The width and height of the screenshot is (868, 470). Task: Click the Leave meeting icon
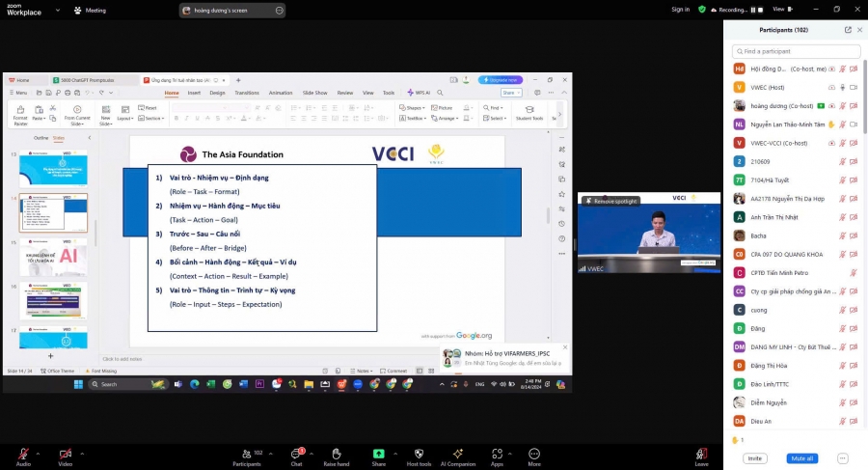click(x=701, y=454)
